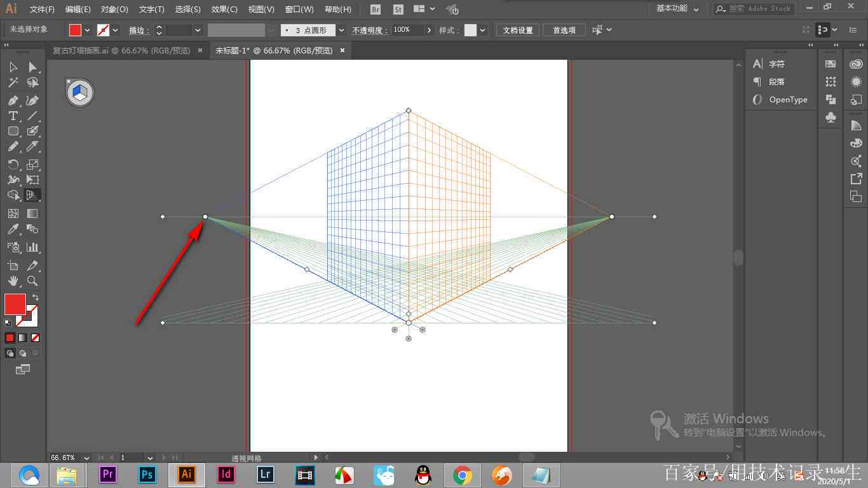Choose the Magic Wand tool
The height and width of the screenshot is (488, 868).
click(x=13, y=83)
